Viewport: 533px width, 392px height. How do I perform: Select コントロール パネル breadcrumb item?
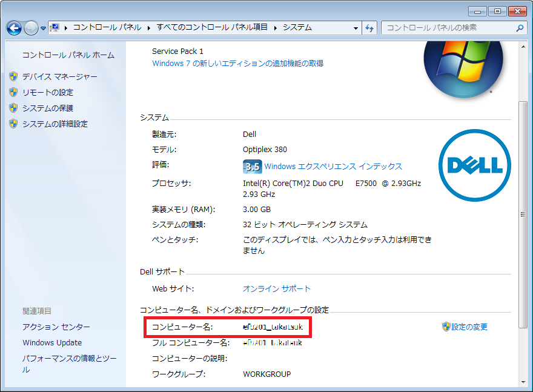coord(107,27)
